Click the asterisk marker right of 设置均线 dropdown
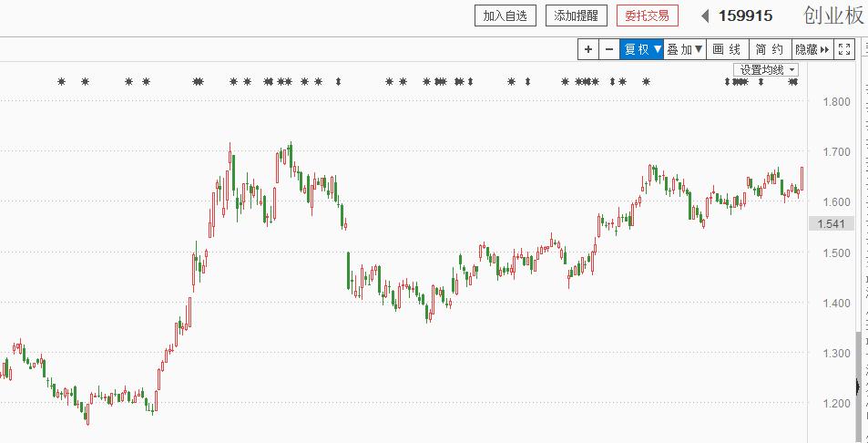 792,82
